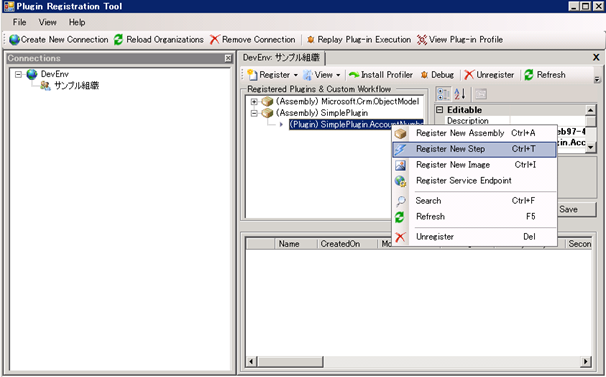Open View Plug-in Profile from the toolbar
The height and width of the screenshot is (377, 606).
click(460, 39)
